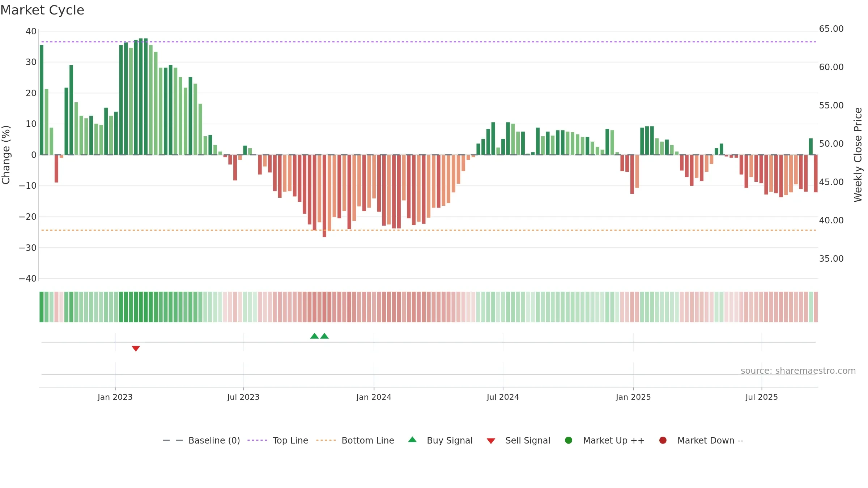This screenshot has width=868, height=488.
Task: Toggle the Sell Signal legend entry
Action: click(x=518, y=440)
